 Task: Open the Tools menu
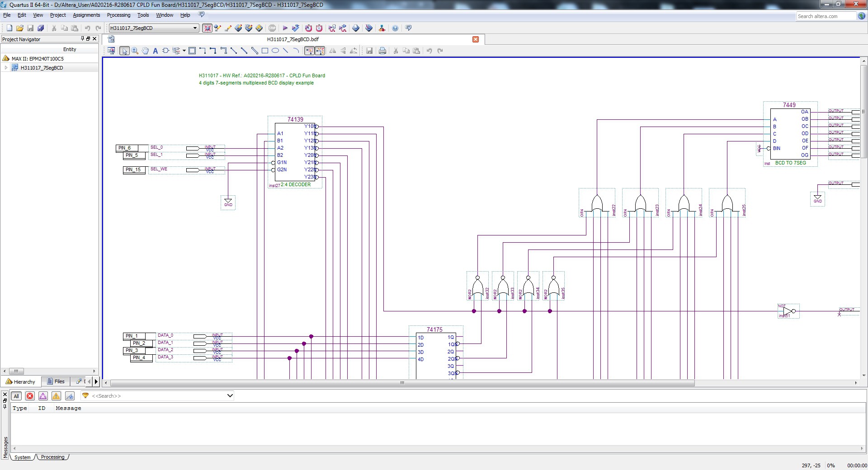pyautogui.click(x=143, y=15)
